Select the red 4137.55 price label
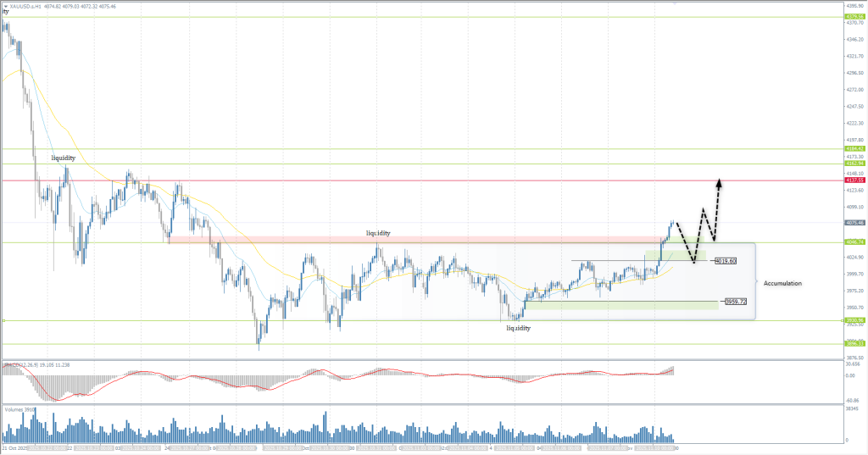The height and width of the screenshot is (455, 868). coord(854,180)
